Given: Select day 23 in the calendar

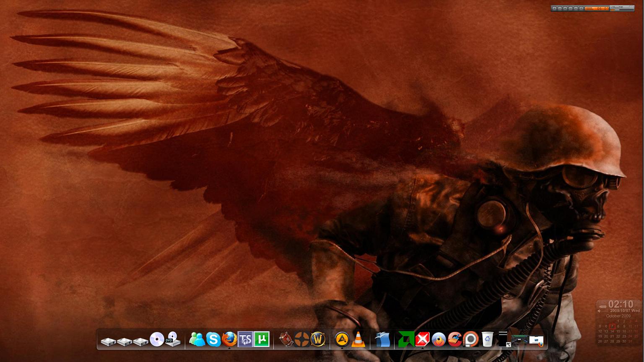Looking at the screenshot, I should pos(624,336).
